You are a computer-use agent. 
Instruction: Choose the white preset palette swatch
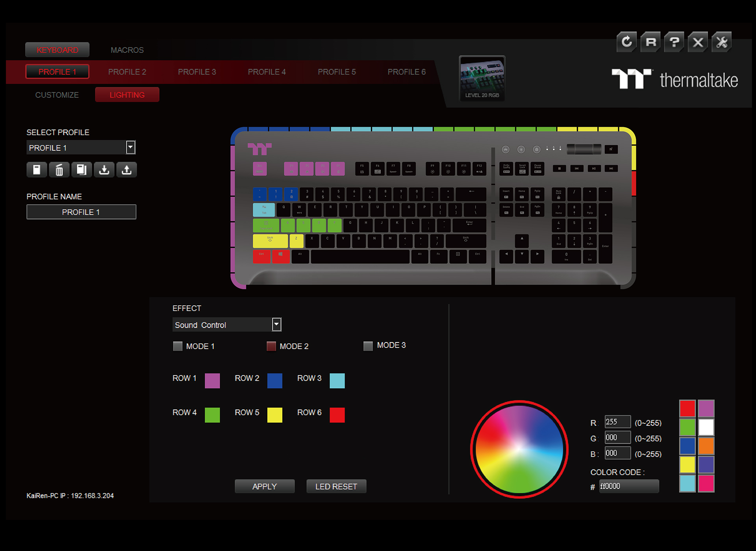pyautogui.click(x=706, y=427)
